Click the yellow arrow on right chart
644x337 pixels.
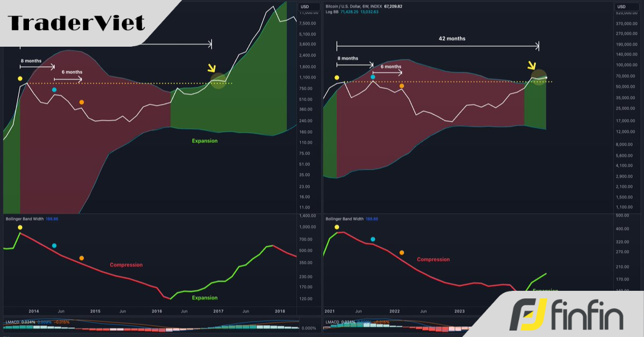(531, 65)
